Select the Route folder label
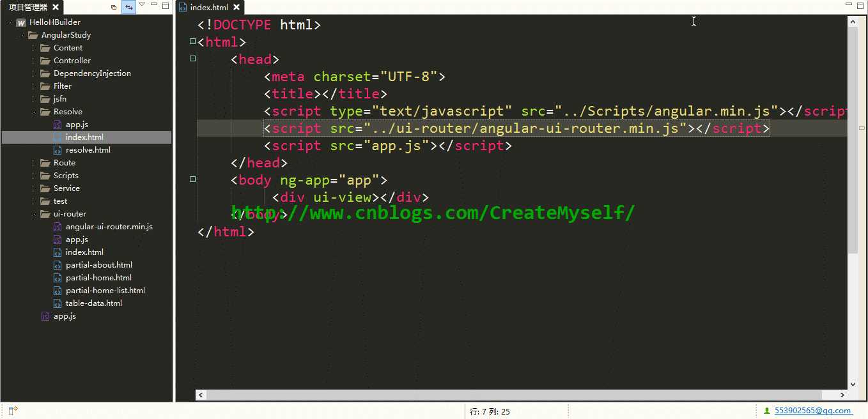The image size is (868, 419). pyautogui.click(x=65, y=163)
